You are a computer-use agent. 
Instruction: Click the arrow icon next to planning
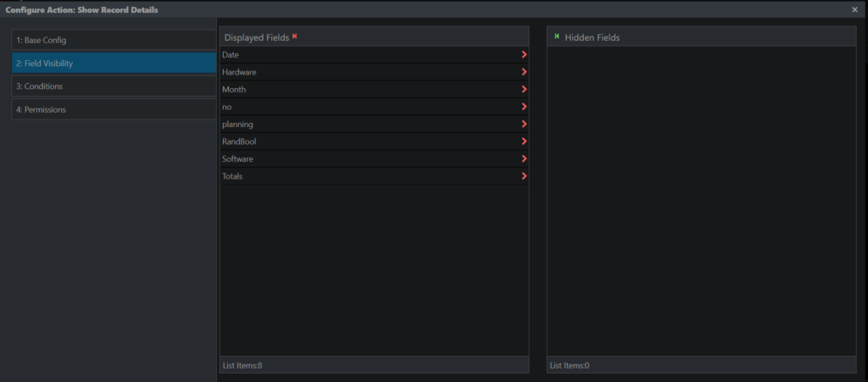[x=524, y=124]
